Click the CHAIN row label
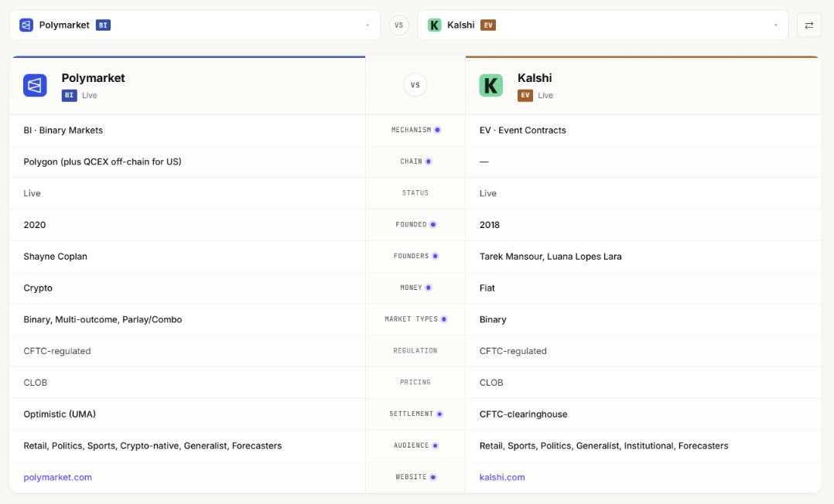Screen dimensions: 834x504 pos(411,162)
